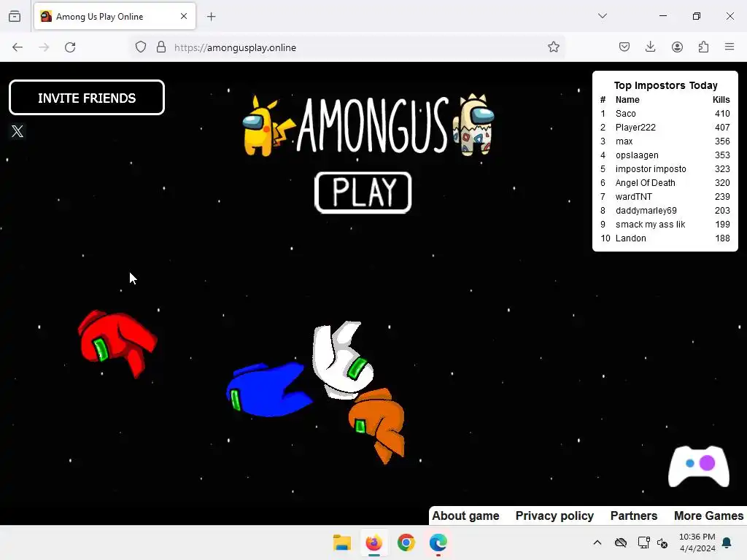Click the 410 kills value
The image size is (747, 560).
pos(722,113)
